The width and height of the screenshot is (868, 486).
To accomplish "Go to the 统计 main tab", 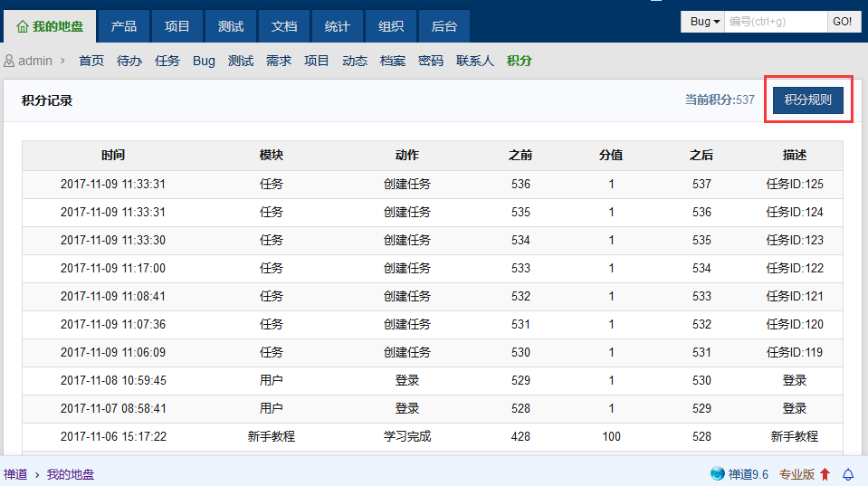I will 338,26.
